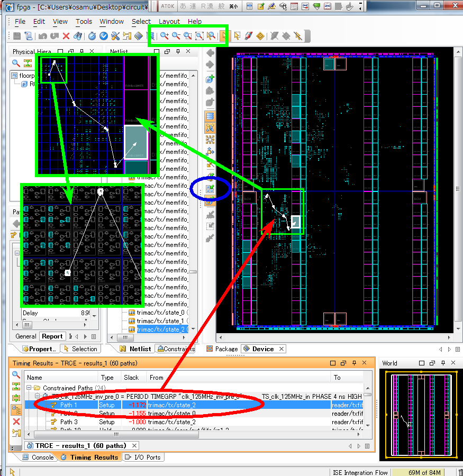Toggle the grid icon with green arrow
The height and width of the screenshot is (476, 463).
pyautogui.click(x=210, y=189)
